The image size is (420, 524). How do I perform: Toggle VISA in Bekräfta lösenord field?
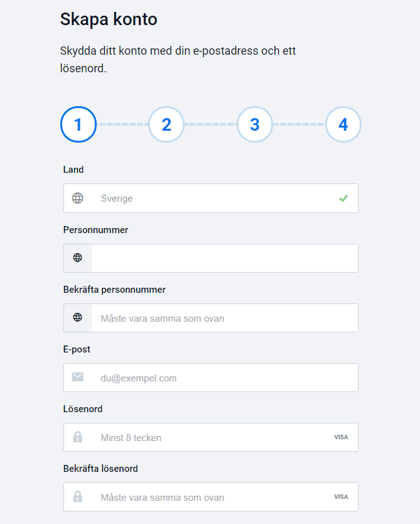(341, 497)
